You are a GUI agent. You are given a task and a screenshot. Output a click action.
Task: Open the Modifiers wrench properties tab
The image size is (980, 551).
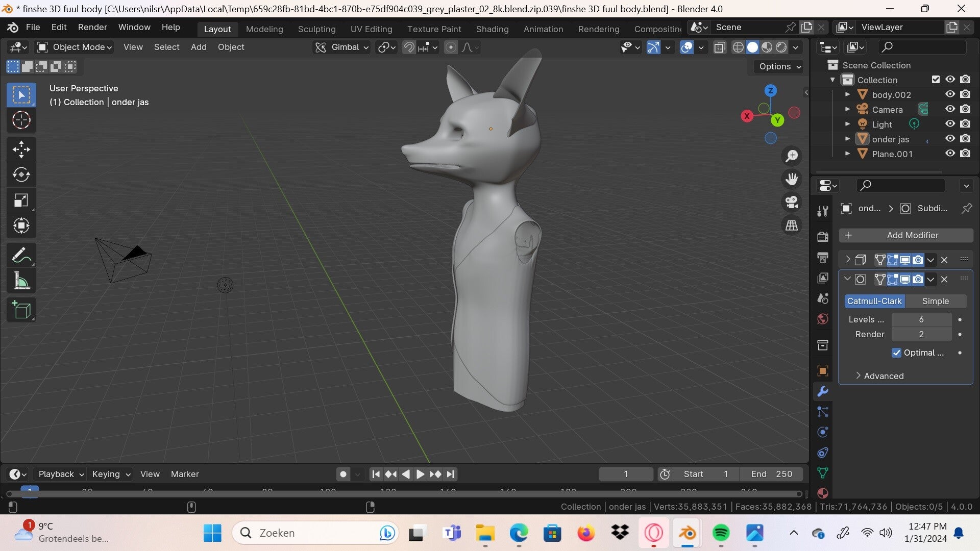coord(822,391)
